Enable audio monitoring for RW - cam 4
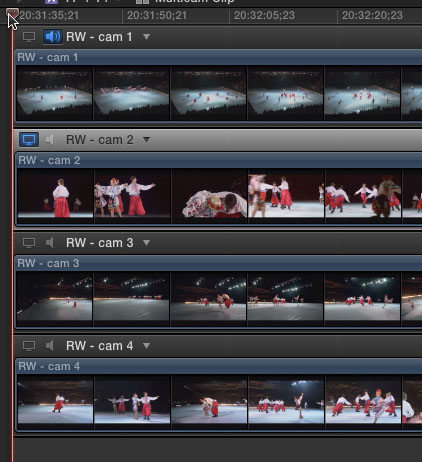The width and height of the screenshot is (422, 462). (50, 346)
